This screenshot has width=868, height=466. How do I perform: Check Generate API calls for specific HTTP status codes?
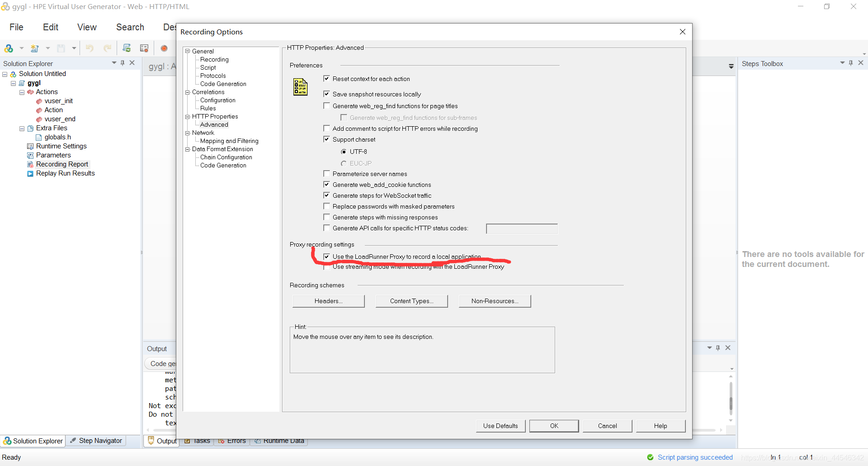(326, 228)
